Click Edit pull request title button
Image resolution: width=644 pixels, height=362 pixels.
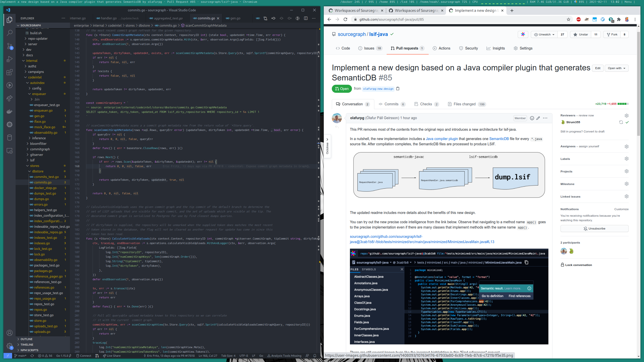tap(598, 68)
